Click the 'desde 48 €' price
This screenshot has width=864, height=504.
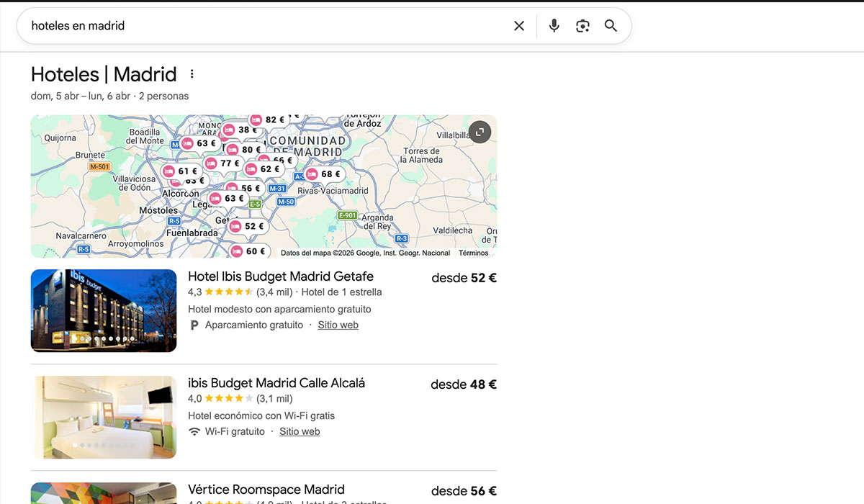tap(464, 384)
